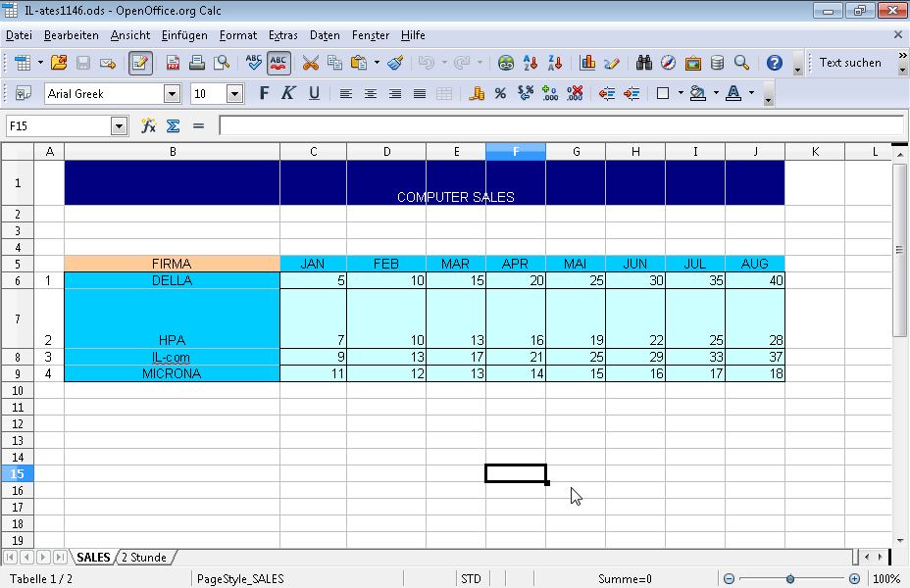Disable AutoSpellcheck

278,63
